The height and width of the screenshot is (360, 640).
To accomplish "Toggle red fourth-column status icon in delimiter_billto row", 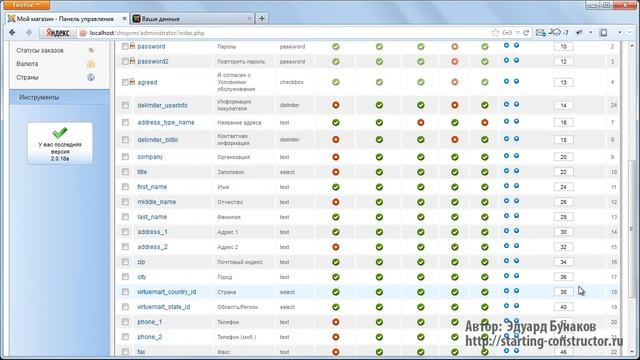I will (x=455, y=140).
